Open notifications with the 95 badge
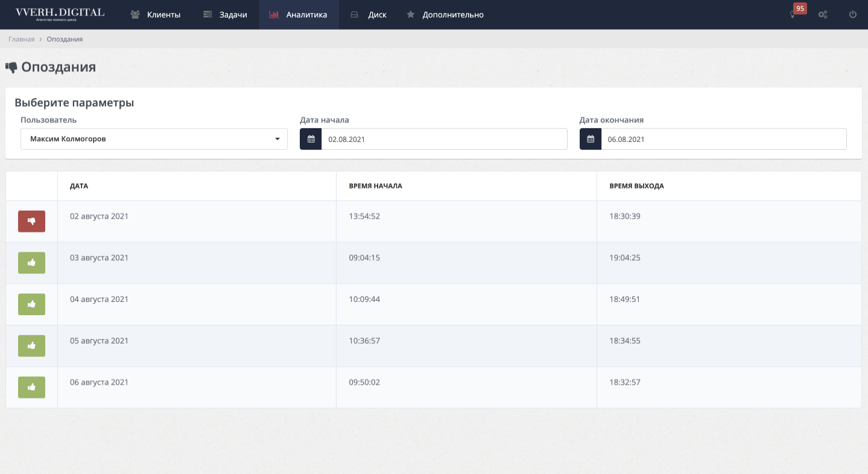 pyautogui.click(x=796, y=12)
